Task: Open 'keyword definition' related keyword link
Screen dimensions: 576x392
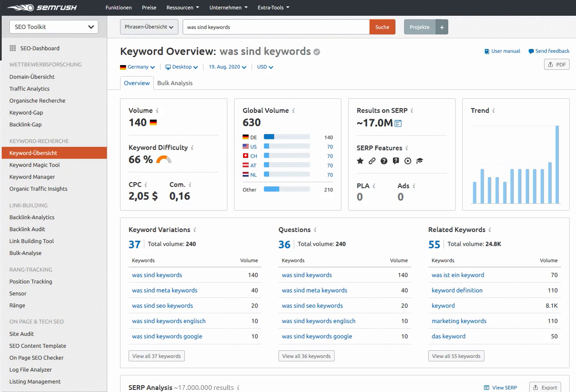Action: click(457, 290)
